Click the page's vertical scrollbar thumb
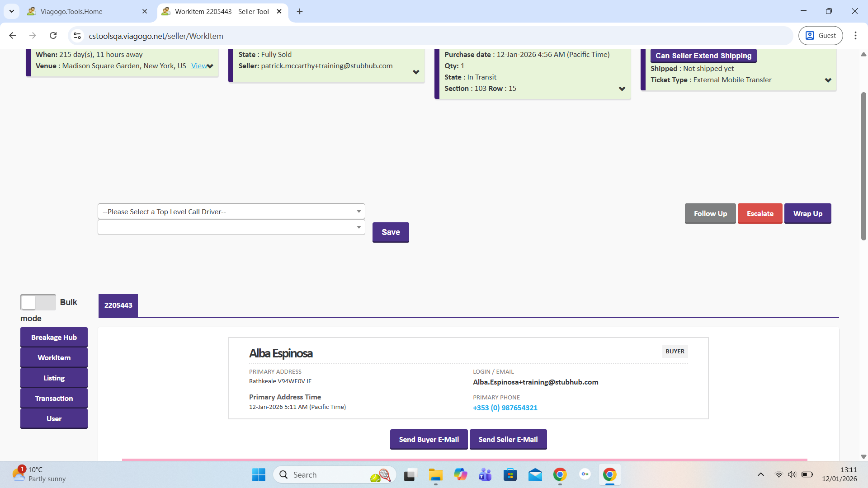This screenshot has height=488, width=868. [863, 166]
